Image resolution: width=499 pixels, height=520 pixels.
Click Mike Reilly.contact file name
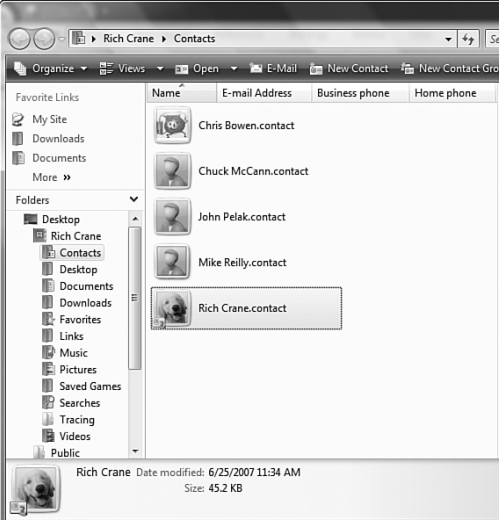[x=242, y=263]
